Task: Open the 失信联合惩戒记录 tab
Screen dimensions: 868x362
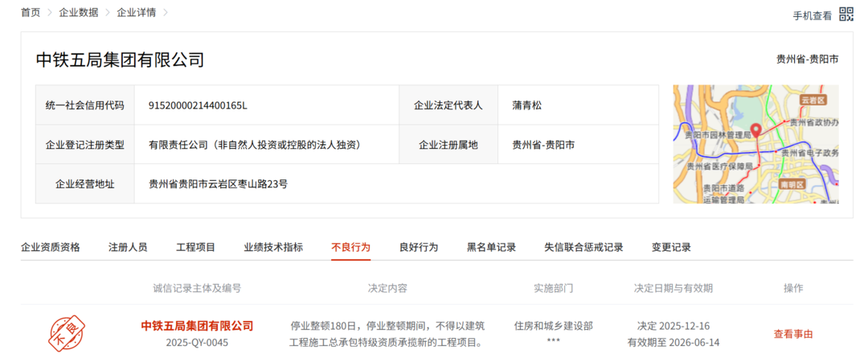Action: click(583, 247)
